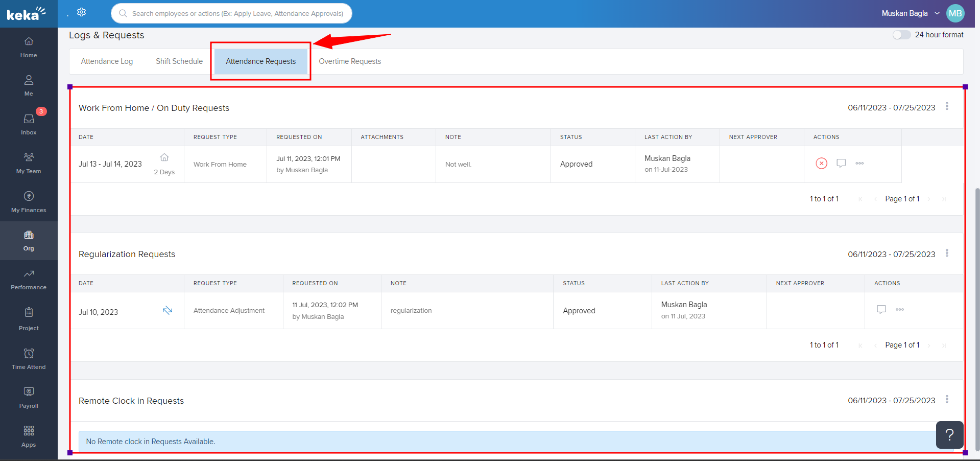
Task: Open settings gear near the top bar
Action: point(82,12)
